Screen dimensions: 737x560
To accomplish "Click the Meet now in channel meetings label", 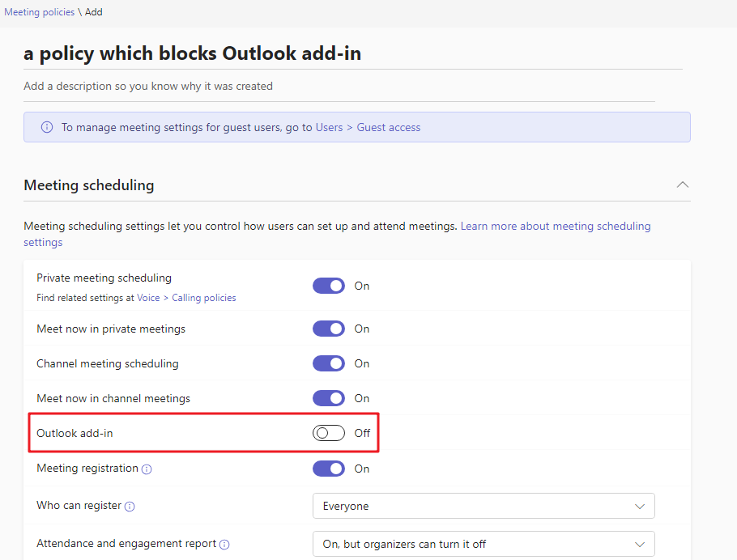I will tap(113, 398).
